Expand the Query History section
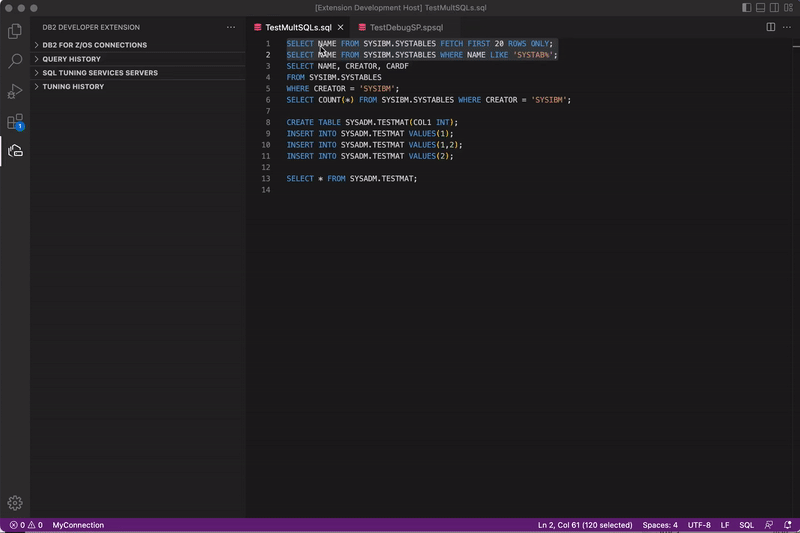Screen dimensions: 800x533 (x=138, y=59)
